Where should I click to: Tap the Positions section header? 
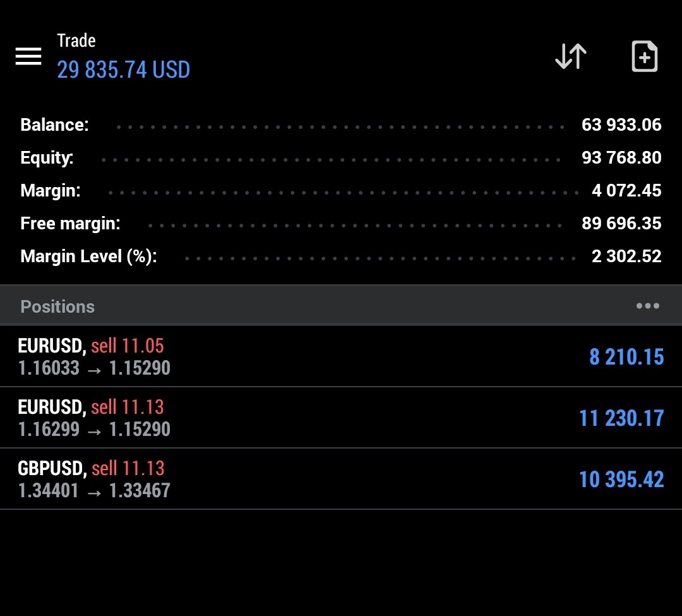[341, 306]
